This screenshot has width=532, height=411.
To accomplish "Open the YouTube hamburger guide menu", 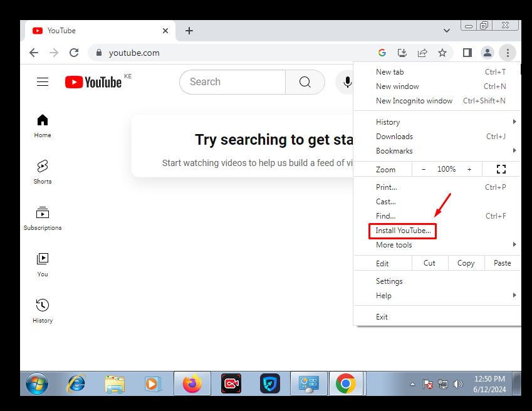I will point(43,81).
